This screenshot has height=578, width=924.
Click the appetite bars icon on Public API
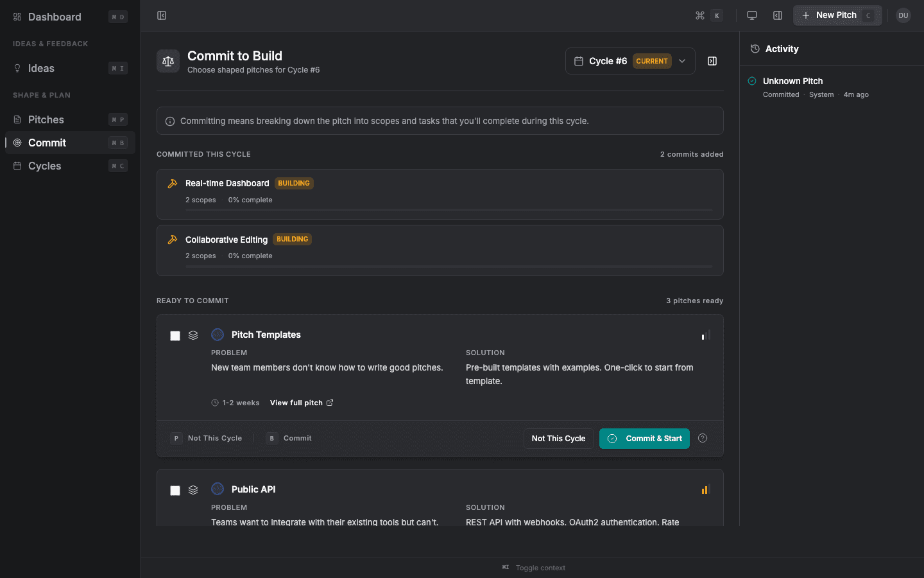705,489
